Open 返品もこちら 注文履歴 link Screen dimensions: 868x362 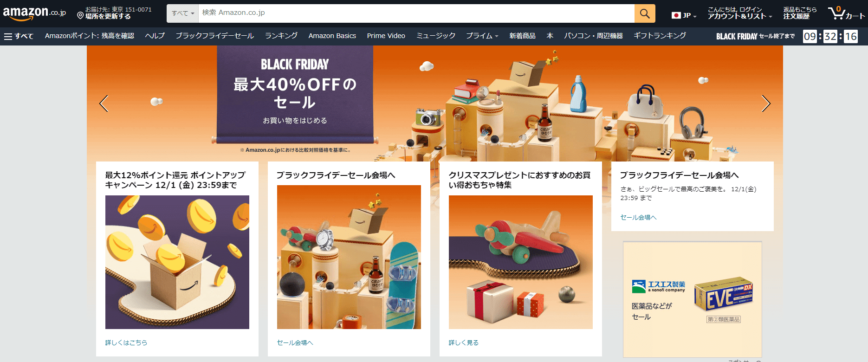tap(800, 13)
